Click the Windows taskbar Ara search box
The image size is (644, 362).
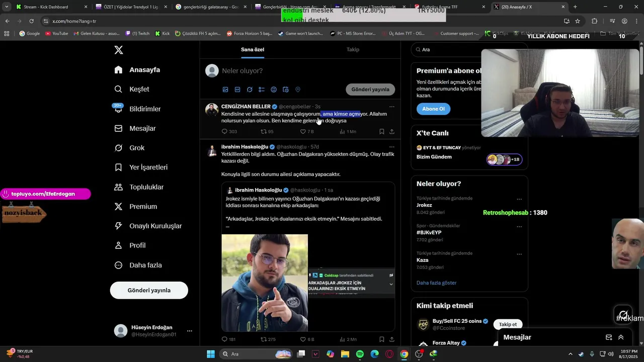257,354
